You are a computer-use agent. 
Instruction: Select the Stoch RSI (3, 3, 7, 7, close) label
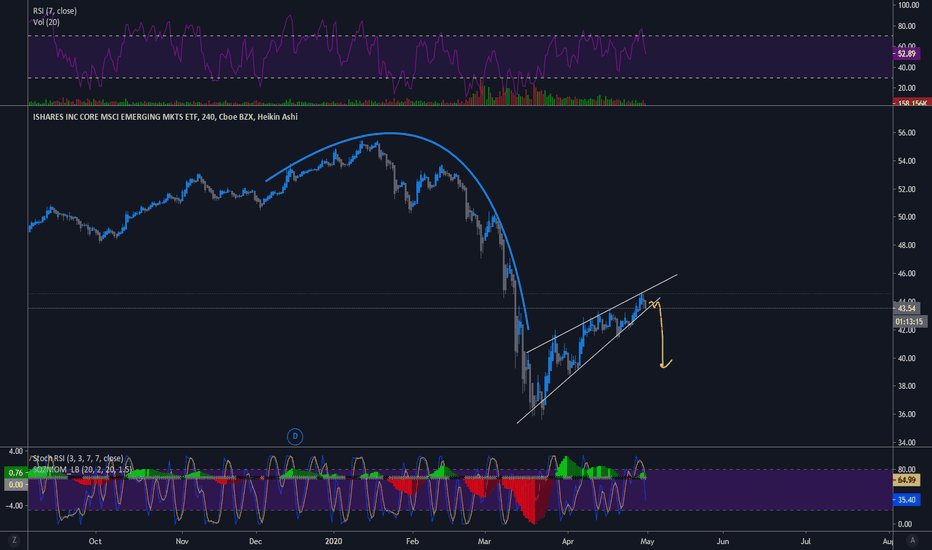coord(78,458)
